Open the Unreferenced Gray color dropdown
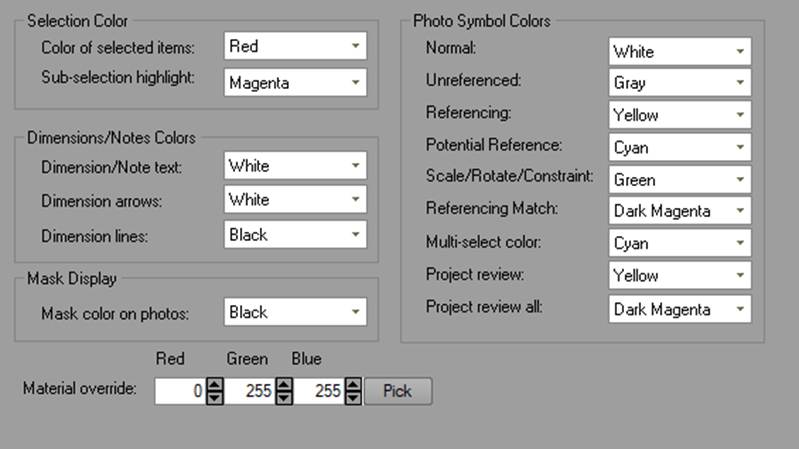The image size is (799, 449). click(x=680, y=83)
